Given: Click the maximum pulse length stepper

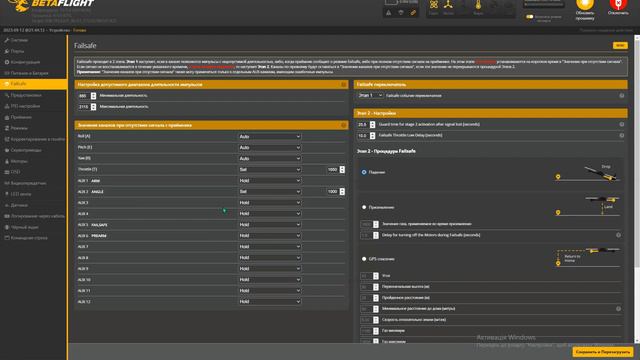Looking at the screenshot, I should [93, 107].
